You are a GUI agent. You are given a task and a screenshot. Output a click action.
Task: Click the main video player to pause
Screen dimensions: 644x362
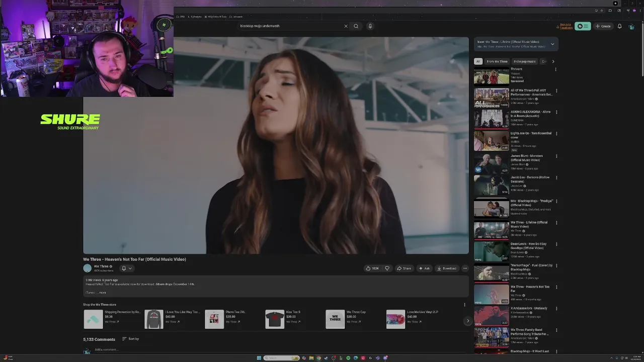pyautogui.click(x=276, y=145)
